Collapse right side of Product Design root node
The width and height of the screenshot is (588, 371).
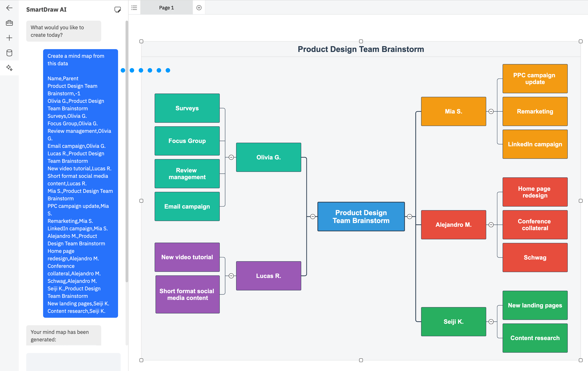click(410, 216)
